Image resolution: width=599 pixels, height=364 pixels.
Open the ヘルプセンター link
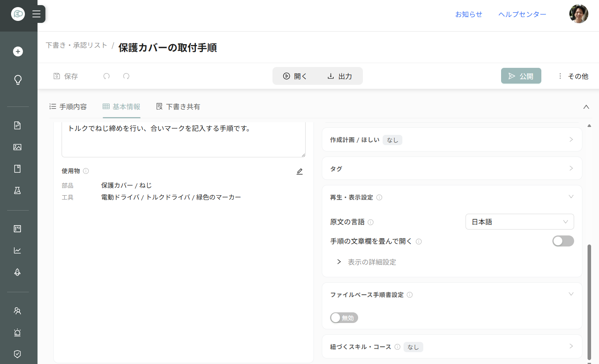click(x=522, y=14)
